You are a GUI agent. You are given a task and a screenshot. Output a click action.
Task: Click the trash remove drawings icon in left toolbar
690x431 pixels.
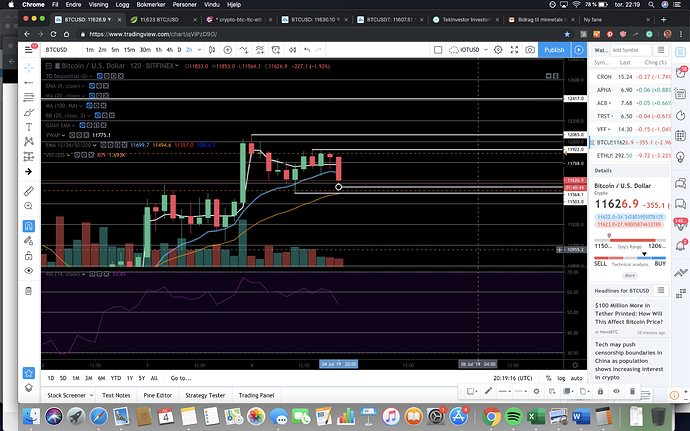(29, 291)
